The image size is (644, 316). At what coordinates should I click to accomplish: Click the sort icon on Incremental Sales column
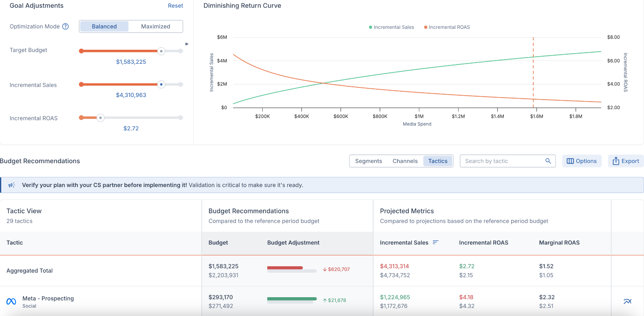(436, 242)
